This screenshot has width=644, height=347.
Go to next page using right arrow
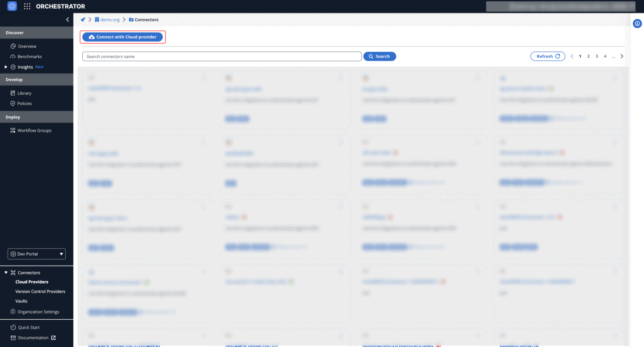pyautogui.click(x=622, y=56)
